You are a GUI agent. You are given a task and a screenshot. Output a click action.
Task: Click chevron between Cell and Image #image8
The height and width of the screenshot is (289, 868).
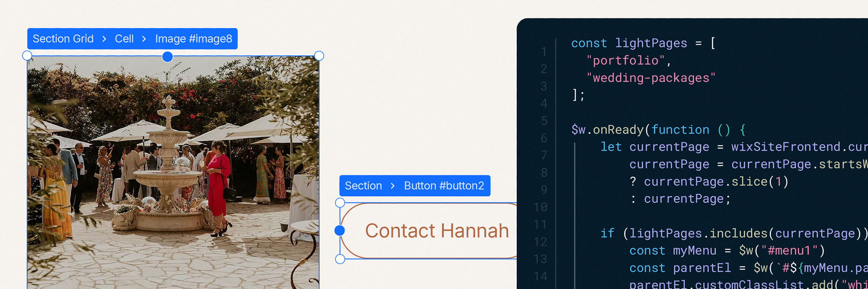(144, 39)
